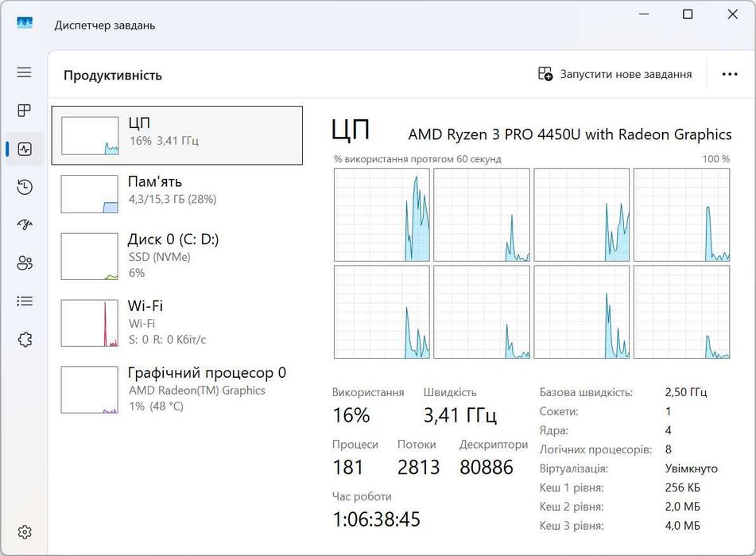Image resolution: width=756 pixels, height=556 pixels.
Task: Click the SSD (NVMe) disk type text
Action: [x=160, y=257]
